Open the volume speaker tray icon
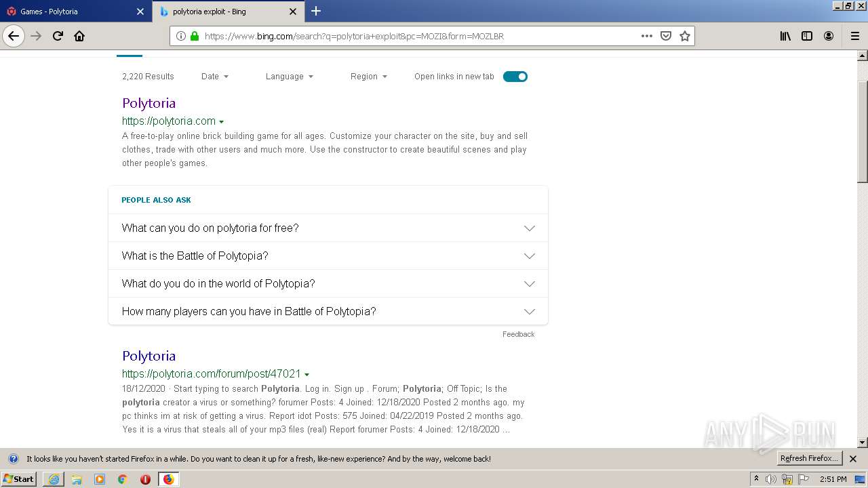The height and width of the screenshot is (488, 868). click(771, 479)
